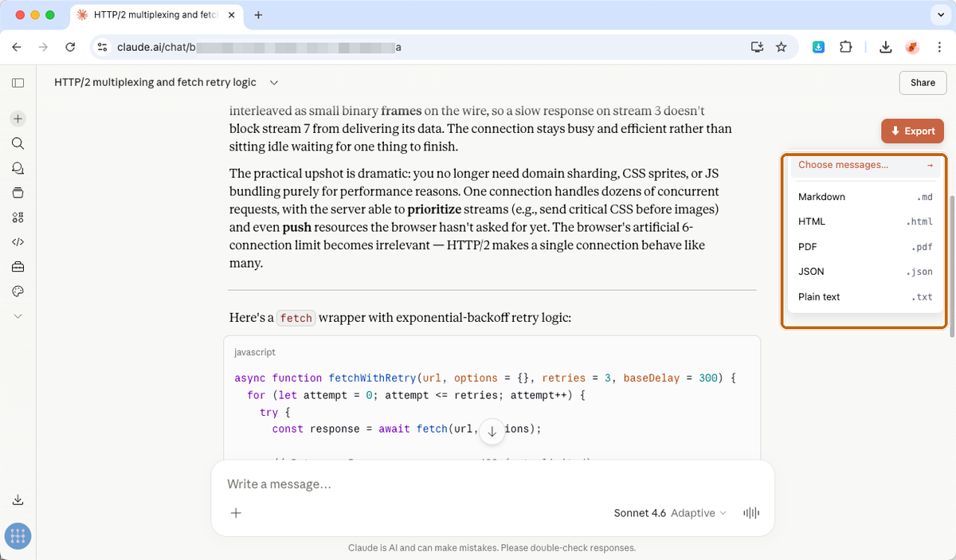This screenshot has width=956, height=560.
Task: Open the chats icon in sidebar
Action: [x=18, y=168]
